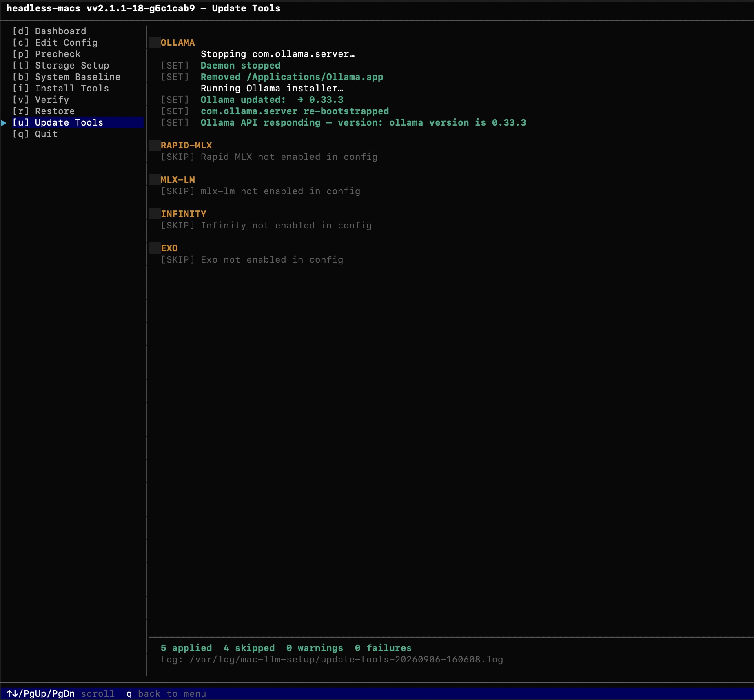Go to [v] Verify
Viewport: 754px width, 700px height.
tap(41, 100)
